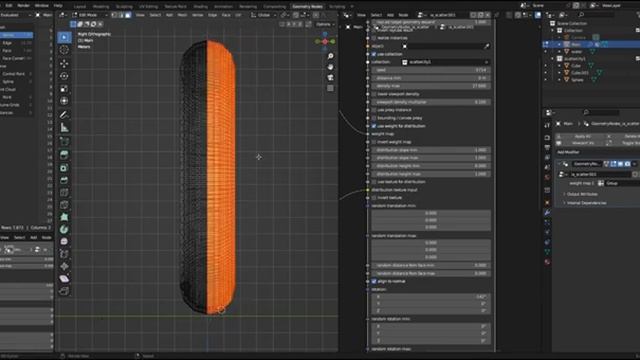Click the viewport navigation axis gizmo
The height and width of the screenshot is (360, 640).
pyautogui.click(x=325, y=41)
